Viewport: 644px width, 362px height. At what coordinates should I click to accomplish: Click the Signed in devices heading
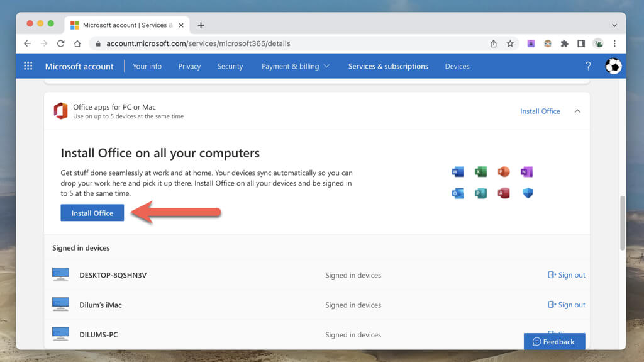81,247
